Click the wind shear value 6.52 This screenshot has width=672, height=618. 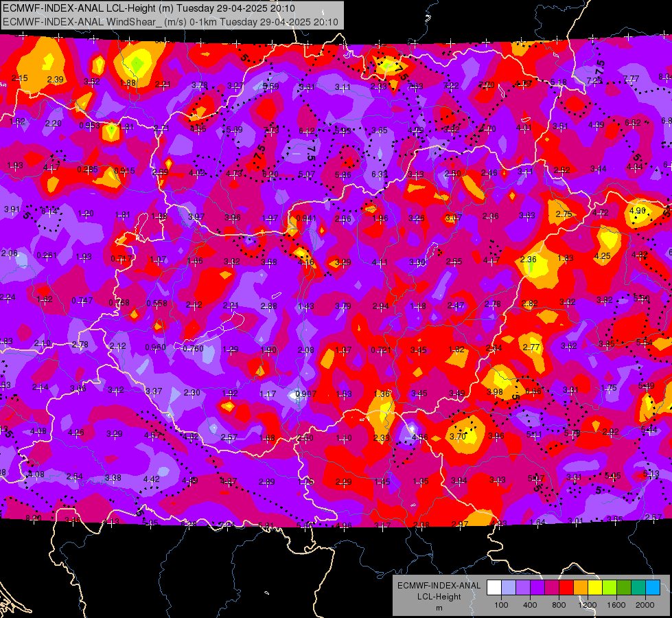[x=633, y=123]
